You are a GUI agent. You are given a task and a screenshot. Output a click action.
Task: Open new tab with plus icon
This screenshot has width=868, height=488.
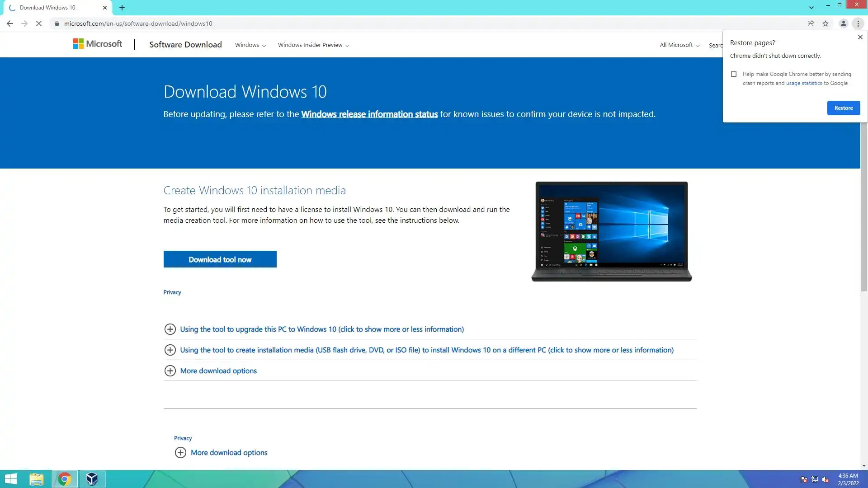[x=122, y=8]
